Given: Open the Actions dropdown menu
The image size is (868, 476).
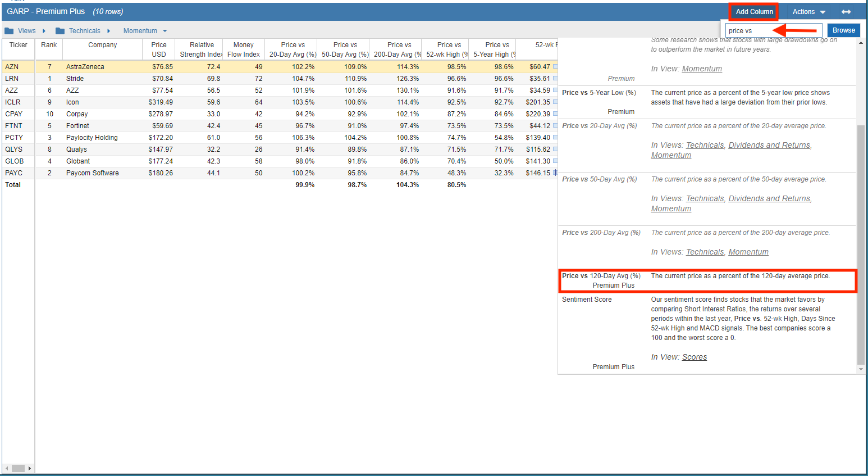Looking at the screenshot, I should click(808, 12).
